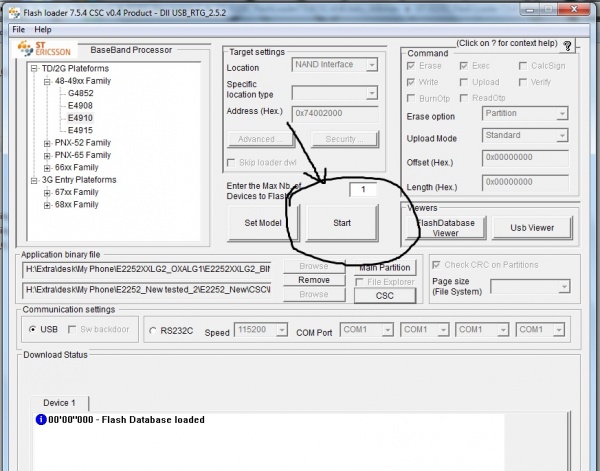Click the Remove button
The image size is (600, 471).
click(x=314, y=280)
